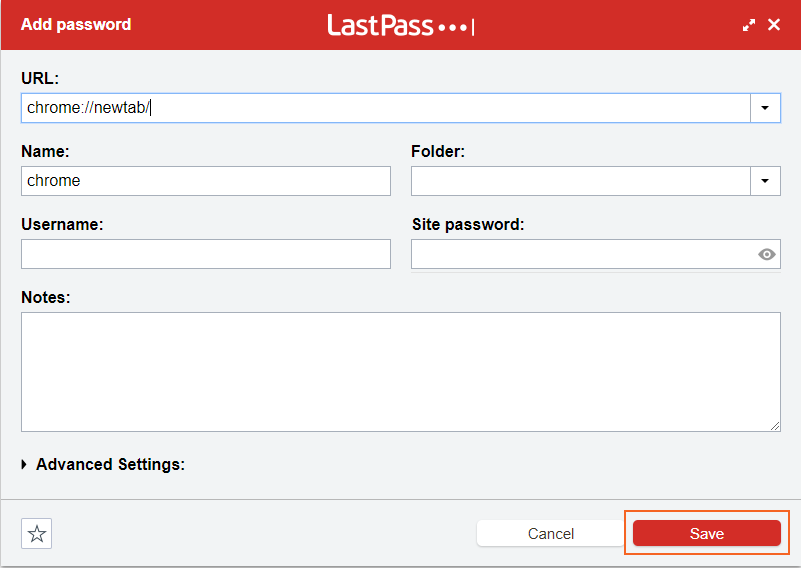Open the Folder dropdown arrow
This screenshot has height=568, width=801.
[765, 181]
